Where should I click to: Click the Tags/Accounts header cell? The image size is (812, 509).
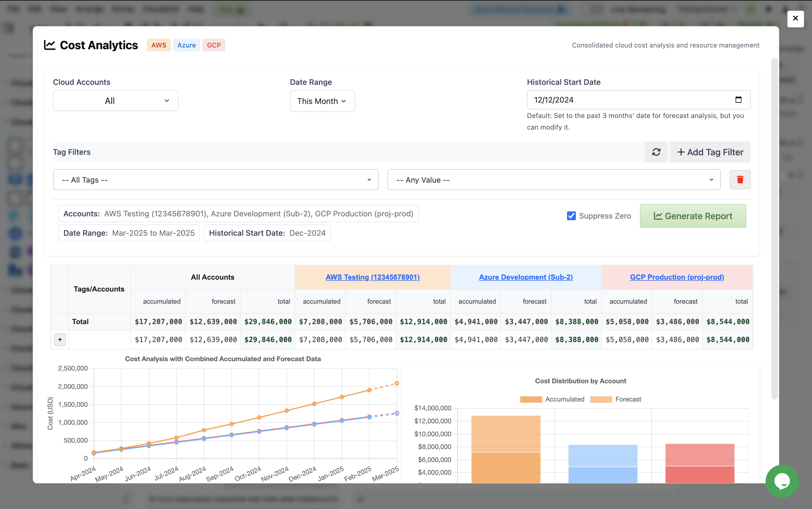(99, 289)
